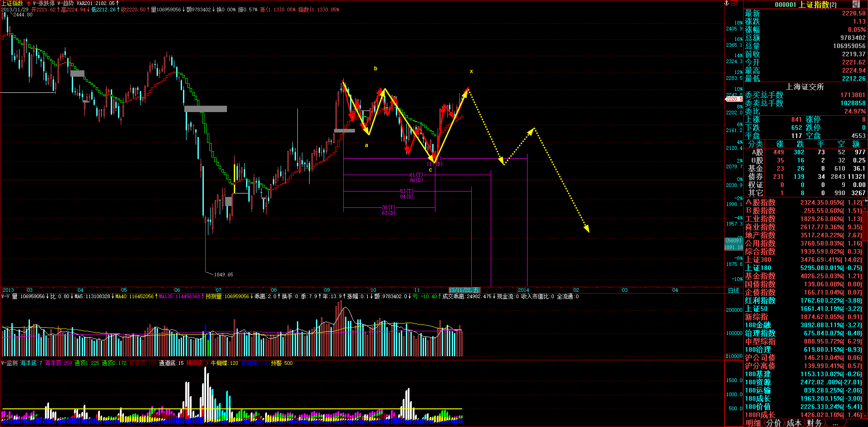The image size is (868, 427).
Task: Click the highlighted 13/11/22 date marker
Action: (464, 290)
